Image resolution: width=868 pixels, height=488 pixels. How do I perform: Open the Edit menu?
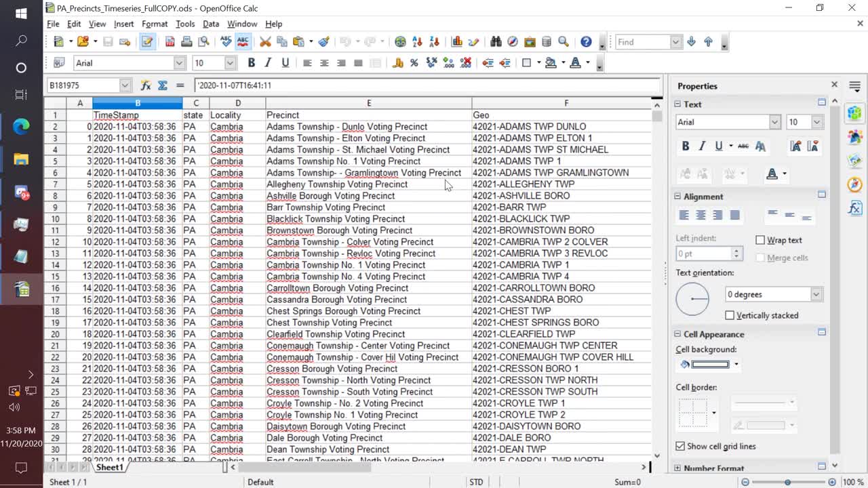(74, 24)
